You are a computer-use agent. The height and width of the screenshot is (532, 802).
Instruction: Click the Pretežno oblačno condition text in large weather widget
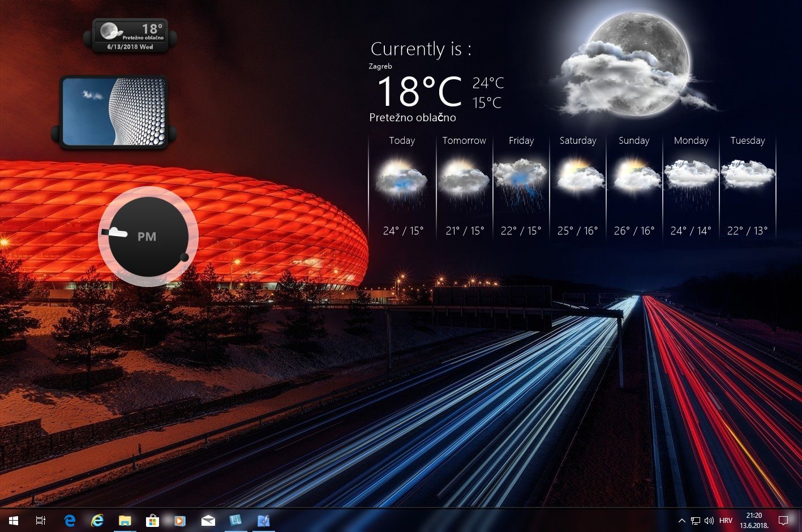413,118
